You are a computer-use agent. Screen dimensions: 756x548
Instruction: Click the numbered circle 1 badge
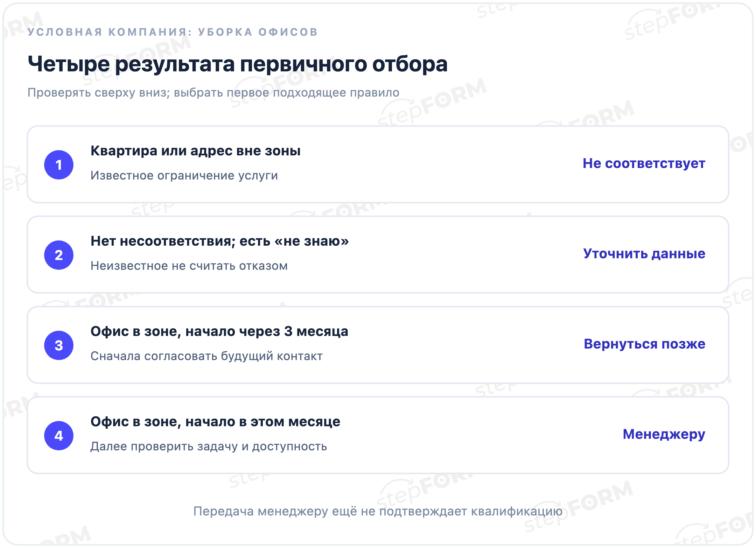pyautogui.click(x=59, y=165)
